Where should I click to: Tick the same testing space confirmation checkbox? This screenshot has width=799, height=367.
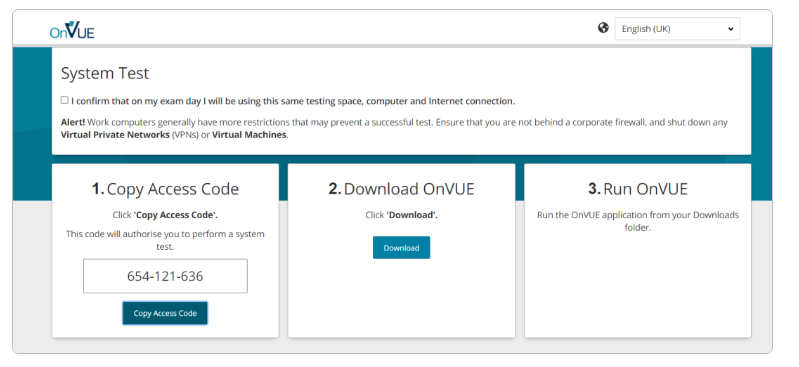[65, 100]
